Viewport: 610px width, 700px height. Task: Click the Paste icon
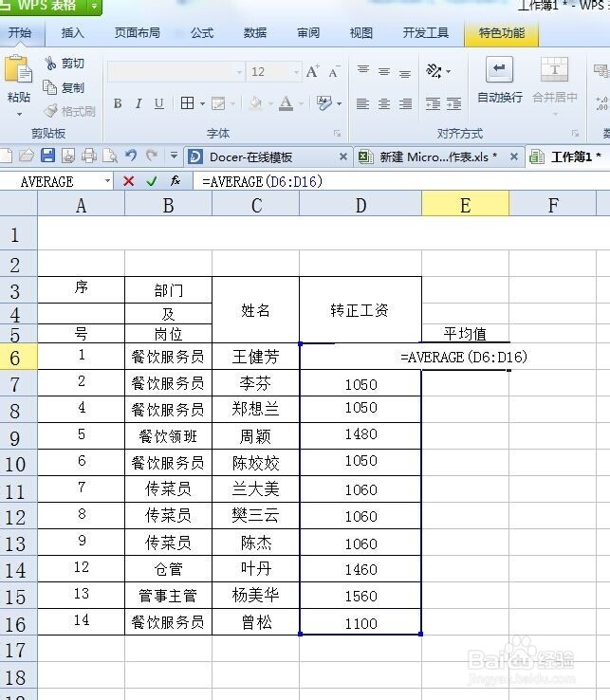(x=18, y=69)
